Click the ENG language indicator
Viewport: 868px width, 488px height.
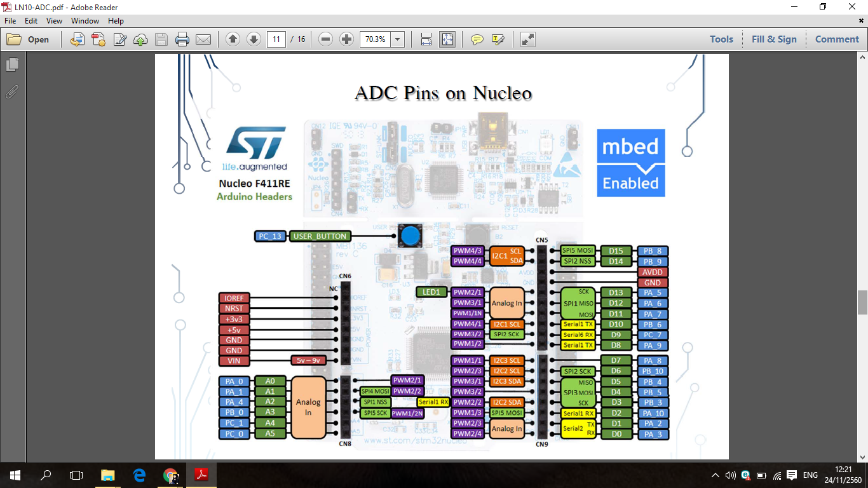coord(810,475)
